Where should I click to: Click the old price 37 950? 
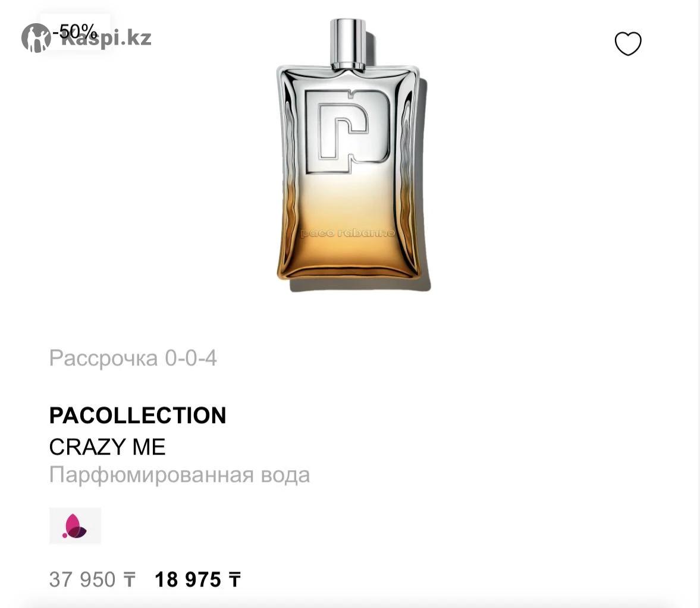coord(82,580)
